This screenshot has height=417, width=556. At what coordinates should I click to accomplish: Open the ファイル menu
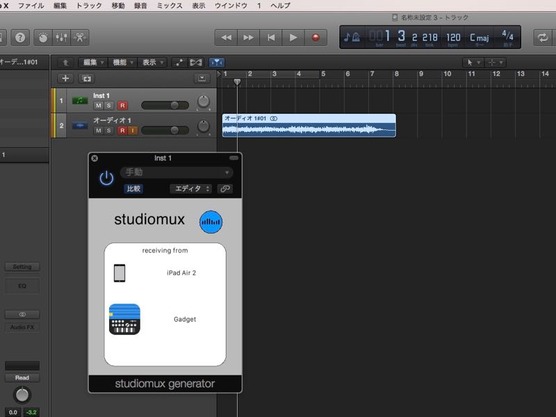pyautogui.click(x=31, y=6)
